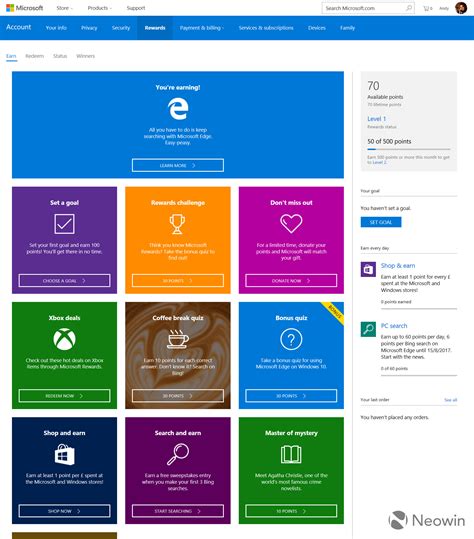Click the sidebar PC search icon

[x=368, y=329]
